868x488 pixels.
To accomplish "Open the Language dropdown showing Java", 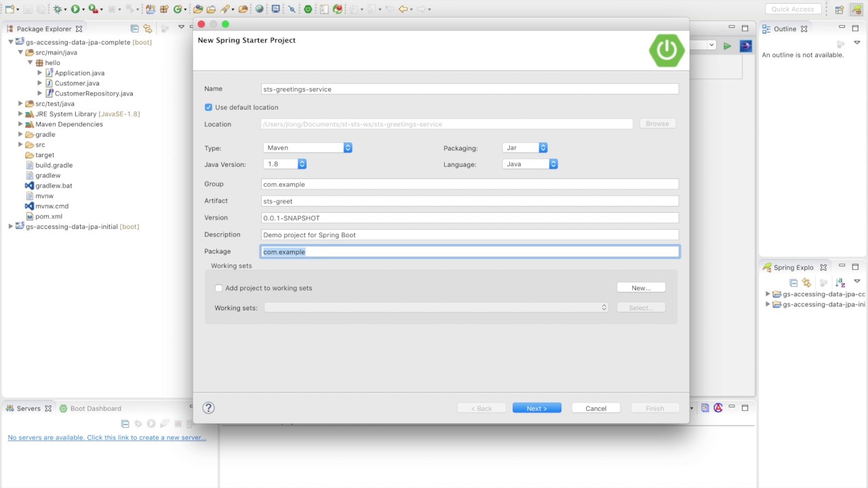I will click(530, 164).
